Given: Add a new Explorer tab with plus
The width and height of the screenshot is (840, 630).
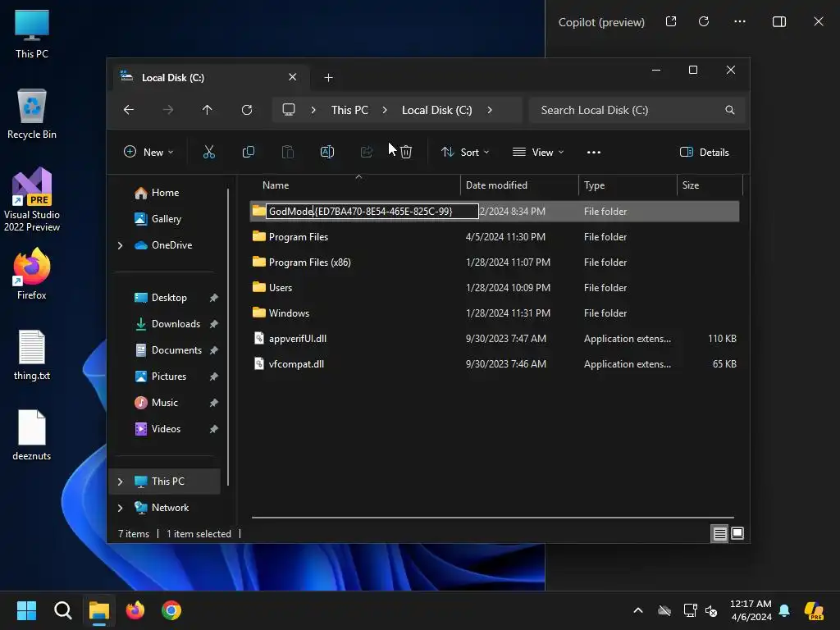Looking at the screenshot, I should point(328,78).
